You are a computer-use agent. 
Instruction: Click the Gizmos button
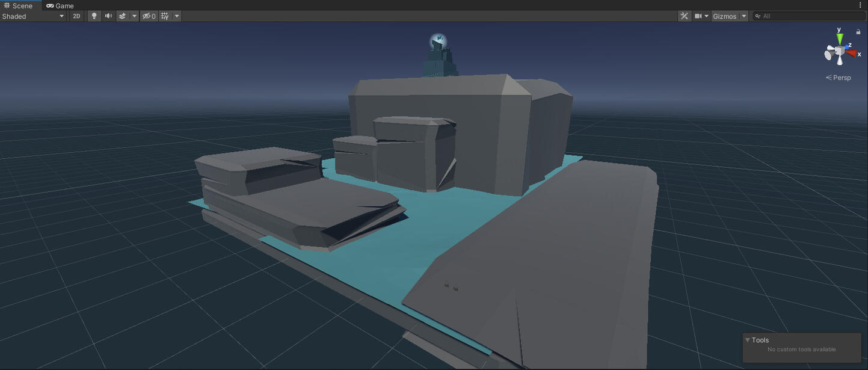click(x=725, y=16)
